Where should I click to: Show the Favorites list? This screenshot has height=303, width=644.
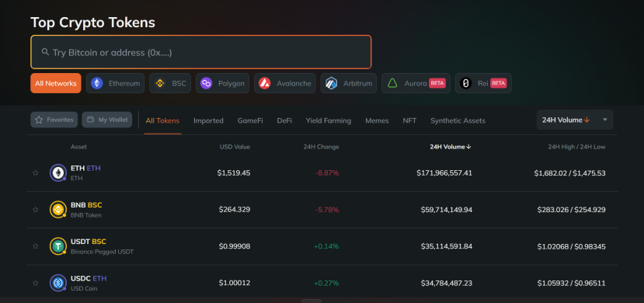pyautogui.click(x=54, y=120)
